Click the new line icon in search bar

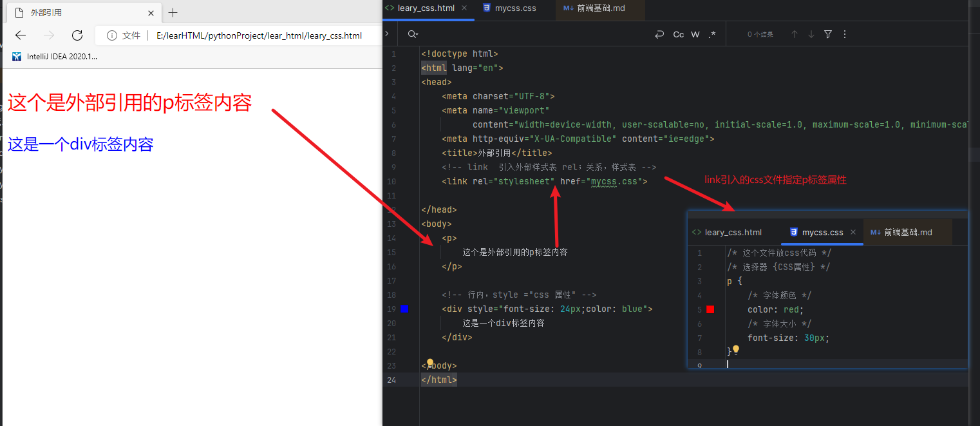point(659,34)
